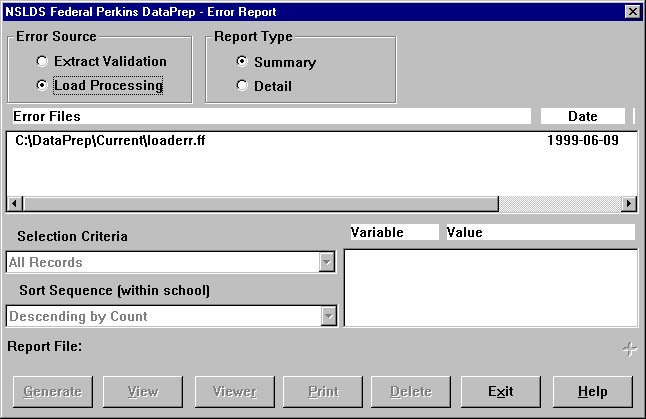Open the Sort Sequence dropdown arrow
The width and height of the screenshot is (646, 419).
coord(328,316)
